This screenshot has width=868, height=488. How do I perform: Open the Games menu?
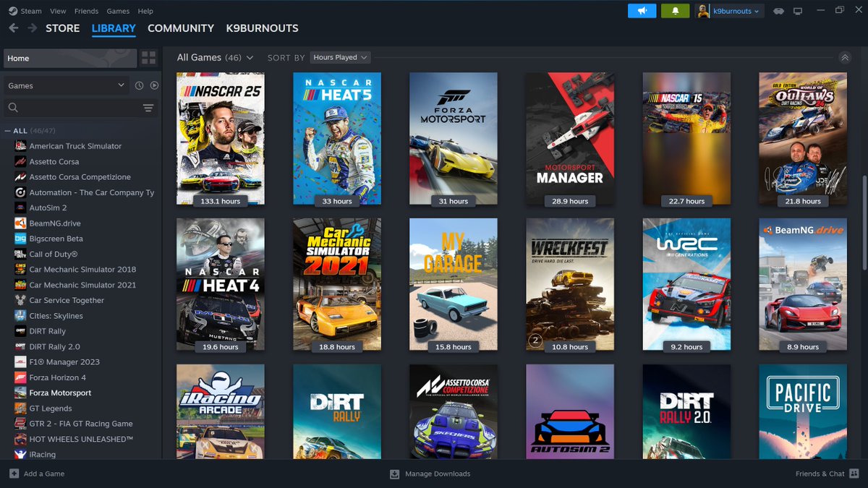118,11
